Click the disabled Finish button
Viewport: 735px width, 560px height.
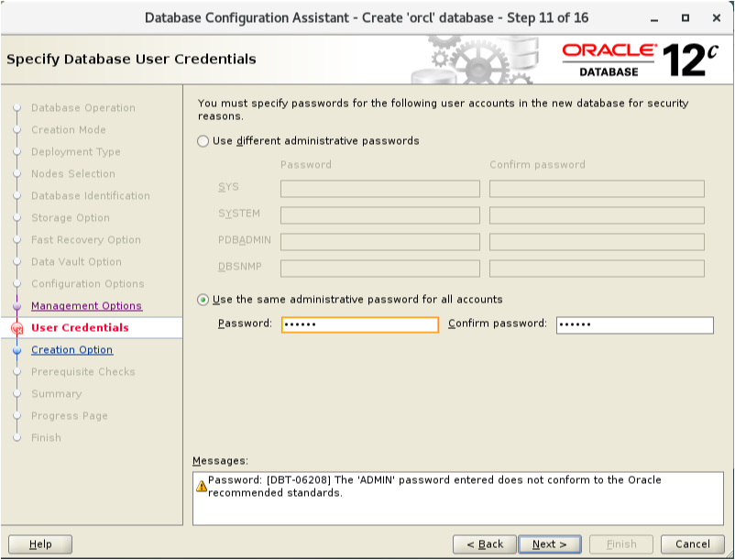pyautogui.click(x=621, y=544)
